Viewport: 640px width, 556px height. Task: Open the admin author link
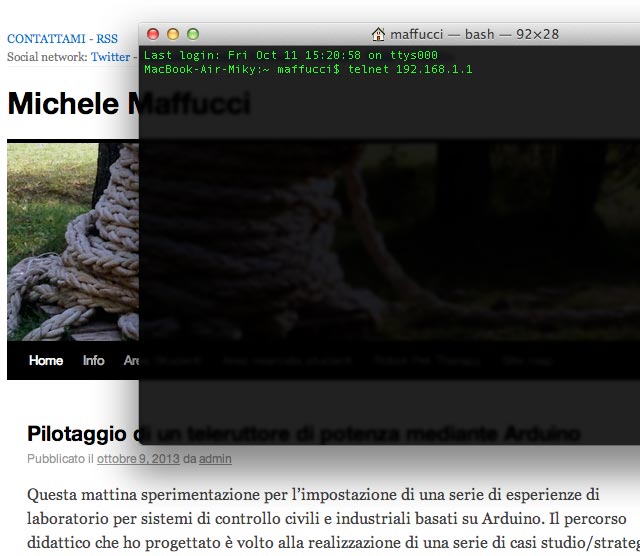click(215, 459)
